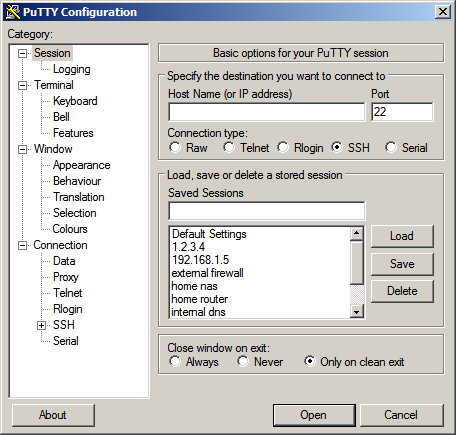This screenshot has width=456, height=435.
Task: Collapse the Session tree node
Action: coord(22,53)
